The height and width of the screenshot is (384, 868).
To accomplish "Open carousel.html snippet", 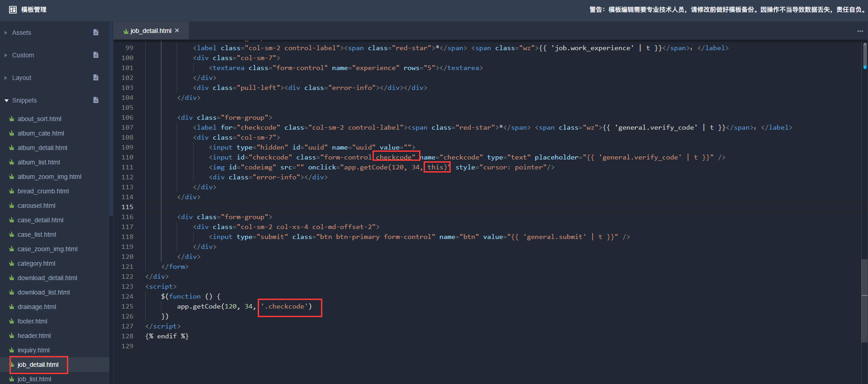I will 36,206.
